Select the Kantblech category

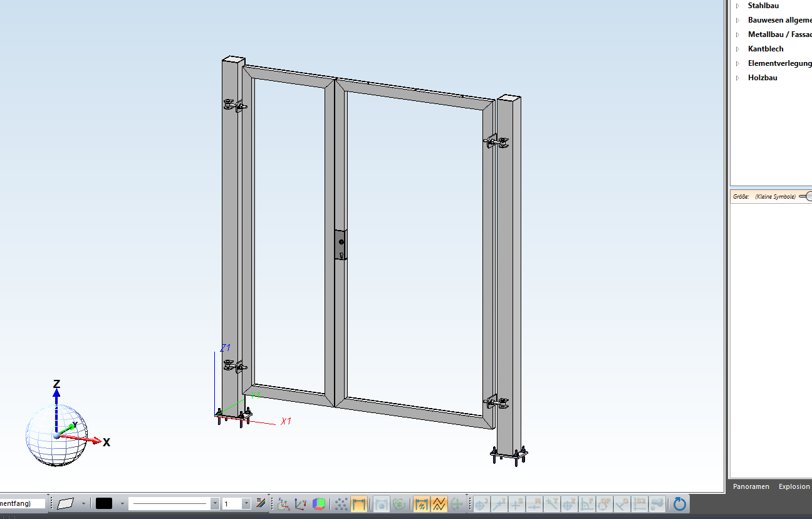(x=765, y=49)
